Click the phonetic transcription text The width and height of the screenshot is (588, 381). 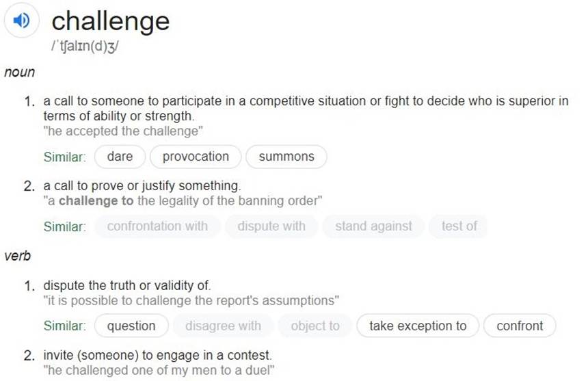[x=85, y=47]
